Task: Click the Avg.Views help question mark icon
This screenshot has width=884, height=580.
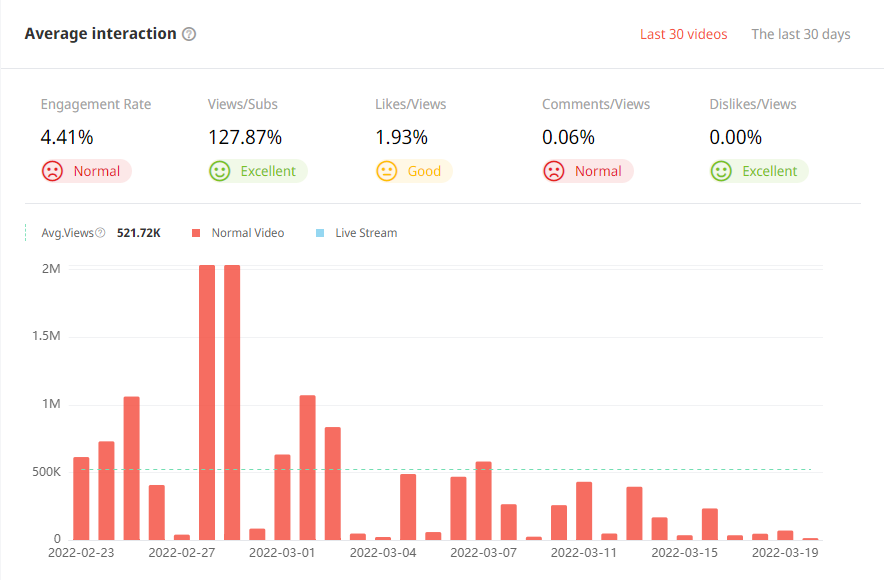Action: [100, 233]
